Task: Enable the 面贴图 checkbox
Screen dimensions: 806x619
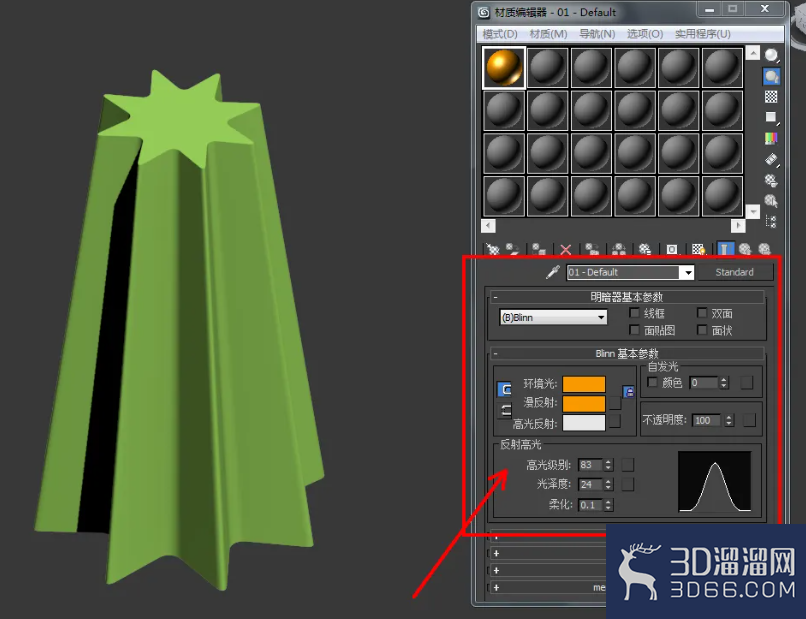Action: click(634, 330)
